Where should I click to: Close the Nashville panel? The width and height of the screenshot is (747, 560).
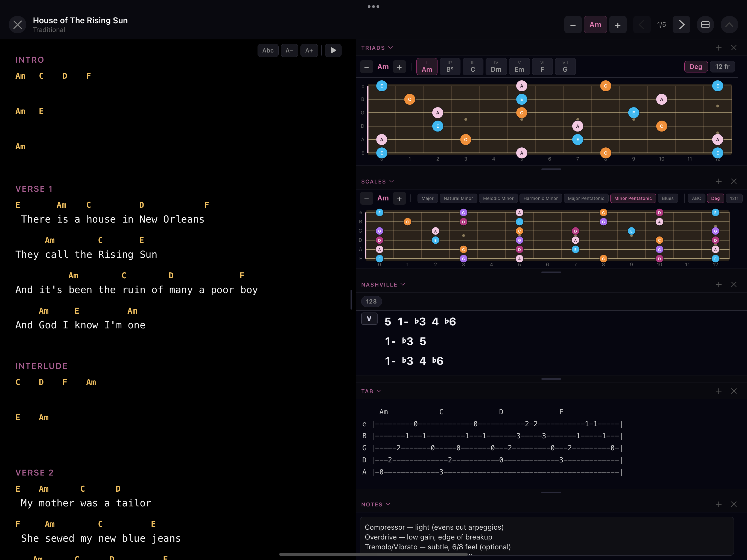click(x=734, y=284)
